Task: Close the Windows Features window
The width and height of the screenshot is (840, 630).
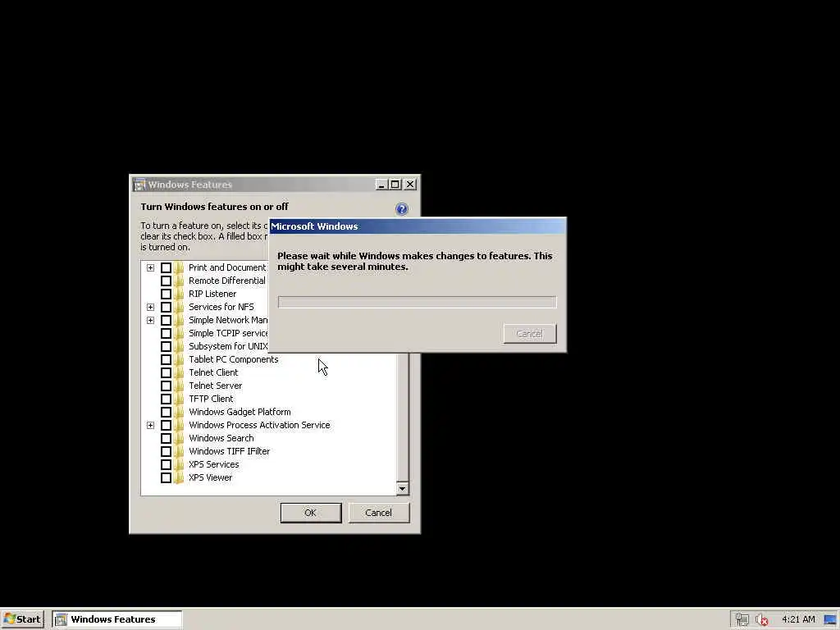Action: click(x=410, y=185)
